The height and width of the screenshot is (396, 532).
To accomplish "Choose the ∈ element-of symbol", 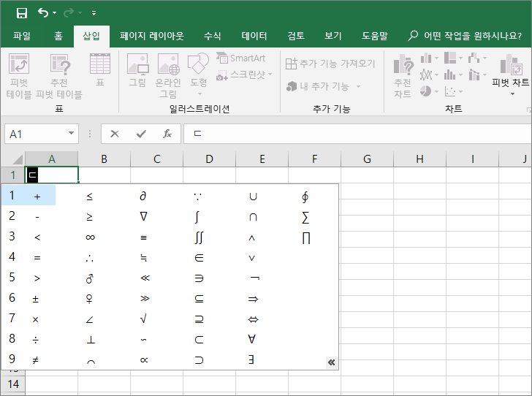I will pyautogui.click(x=199, y=258).
